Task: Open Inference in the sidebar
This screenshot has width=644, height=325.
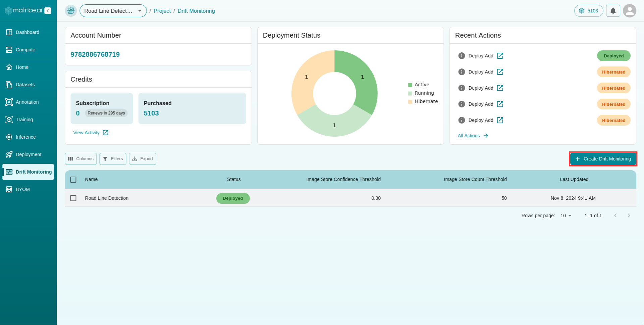Action: [x=28, y=137]
